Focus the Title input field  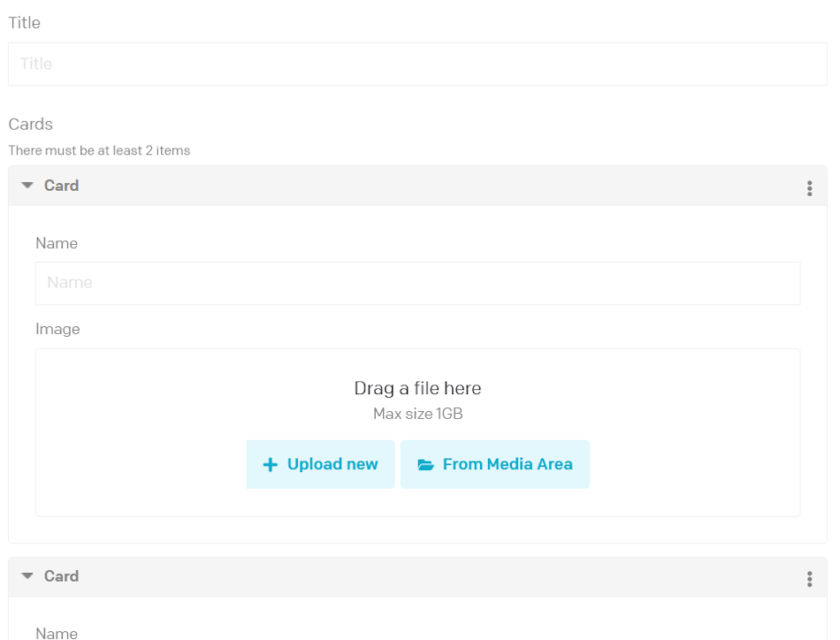417,65
